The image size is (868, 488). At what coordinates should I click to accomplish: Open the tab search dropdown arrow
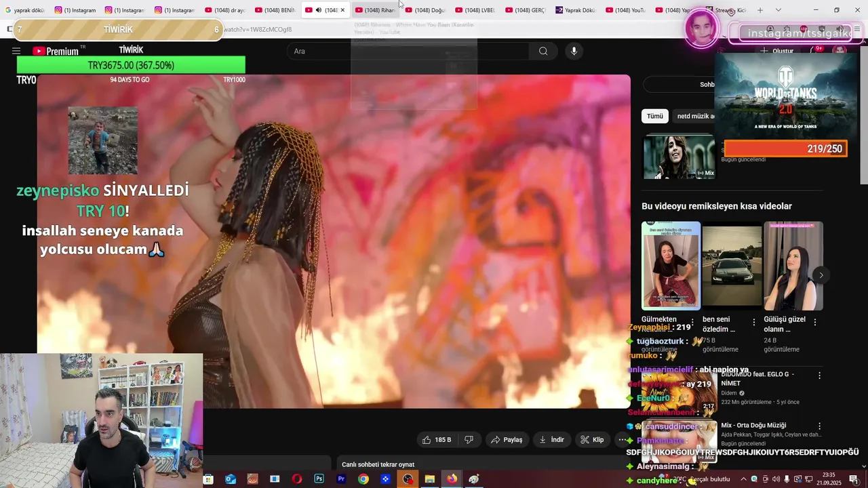[x=778, y=10]
